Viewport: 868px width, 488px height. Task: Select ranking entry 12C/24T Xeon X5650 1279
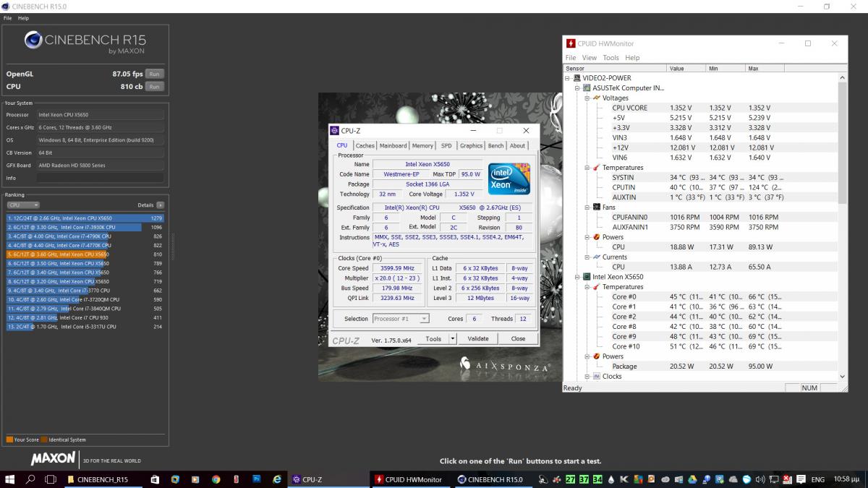(x=85, y=218)
